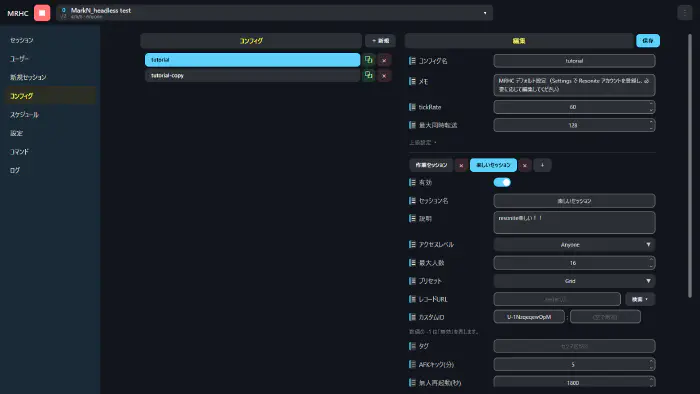Screen dimensions: 700x394
Task: Click the セッション名 input field
Action: pos(574,201)
